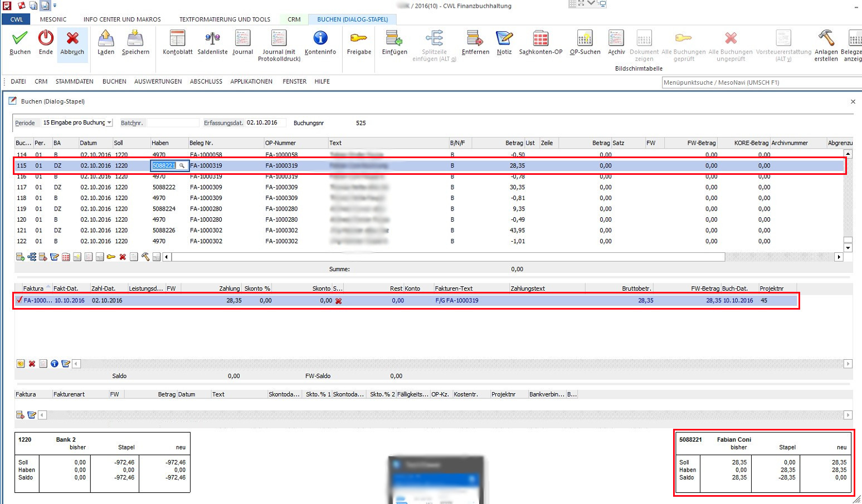Open the Haben account lookup magnifier
The width and height of the screenshot is (862, 504).
pyautogui.click(x=182, y=165)
